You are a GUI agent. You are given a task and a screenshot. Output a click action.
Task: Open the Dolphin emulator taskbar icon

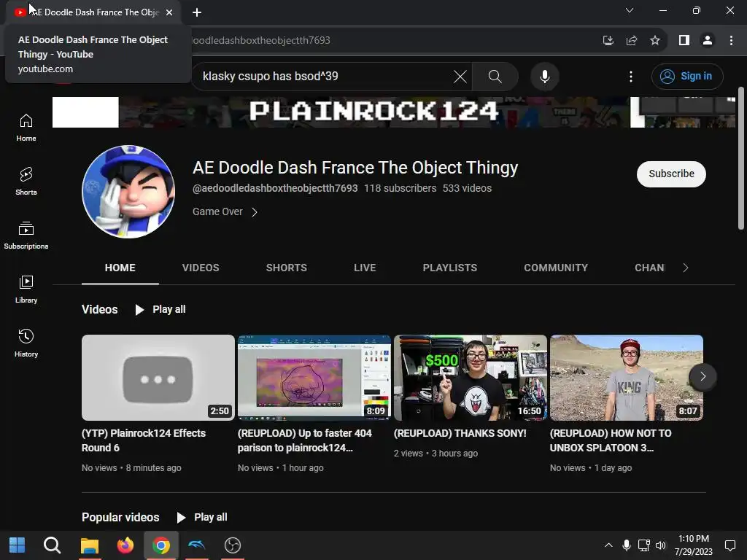pyautogui.click(x=197, y=545)
